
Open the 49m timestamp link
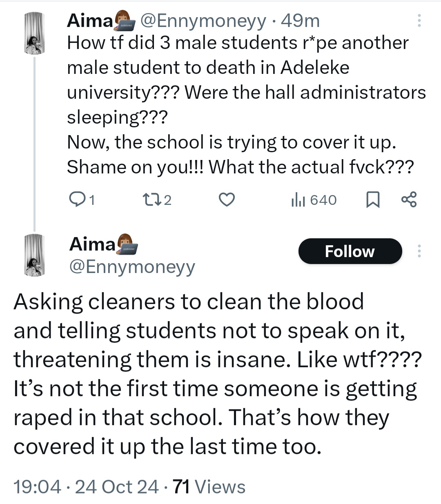click(300, 20)
